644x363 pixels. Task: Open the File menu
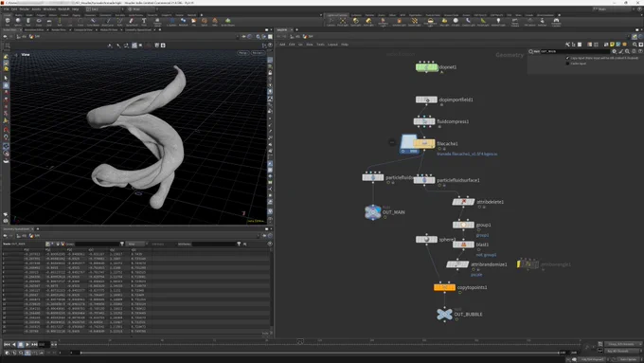click(x=7, y=9)
